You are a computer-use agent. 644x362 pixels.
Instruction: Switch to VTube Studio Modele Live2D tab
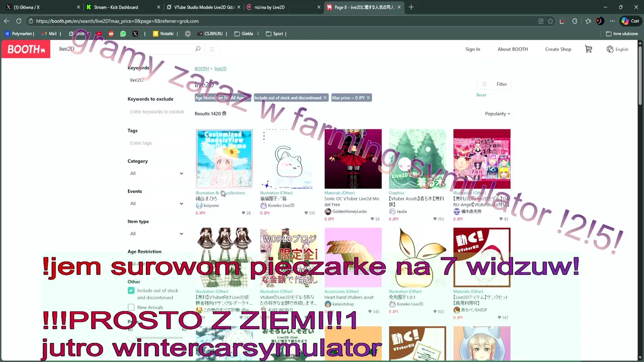(202, 7)
